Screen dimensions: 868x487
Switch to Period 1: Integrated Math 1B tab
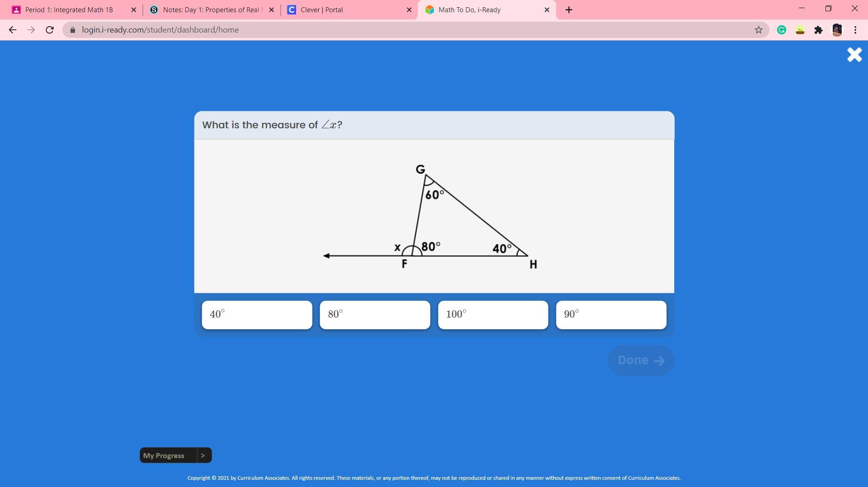coord(69,10)
